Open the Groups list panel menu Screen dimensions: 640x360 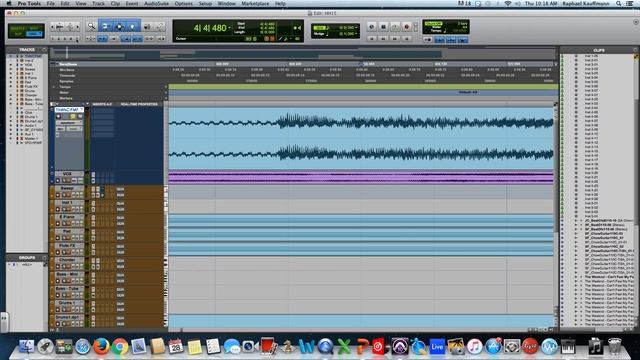44,258
